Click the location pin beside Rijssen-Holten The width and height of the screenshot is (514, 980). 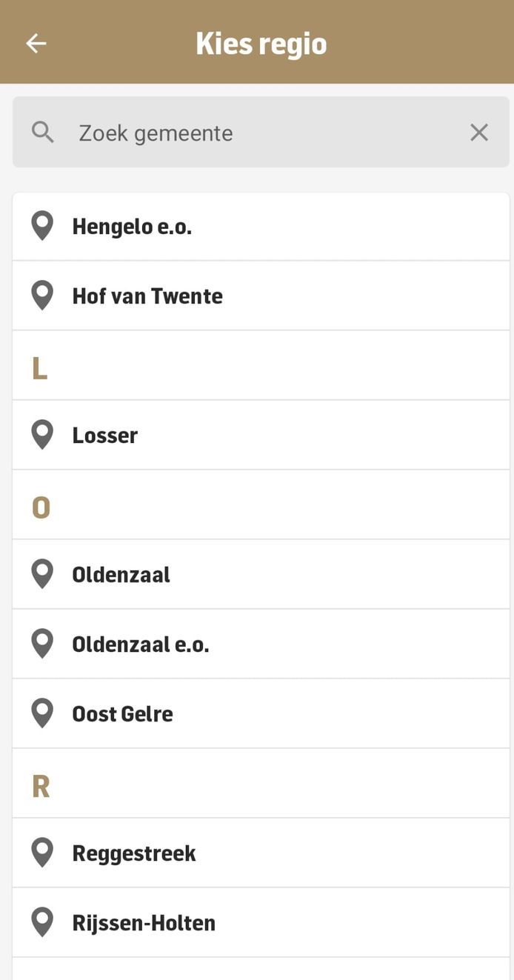click(42, 922)
